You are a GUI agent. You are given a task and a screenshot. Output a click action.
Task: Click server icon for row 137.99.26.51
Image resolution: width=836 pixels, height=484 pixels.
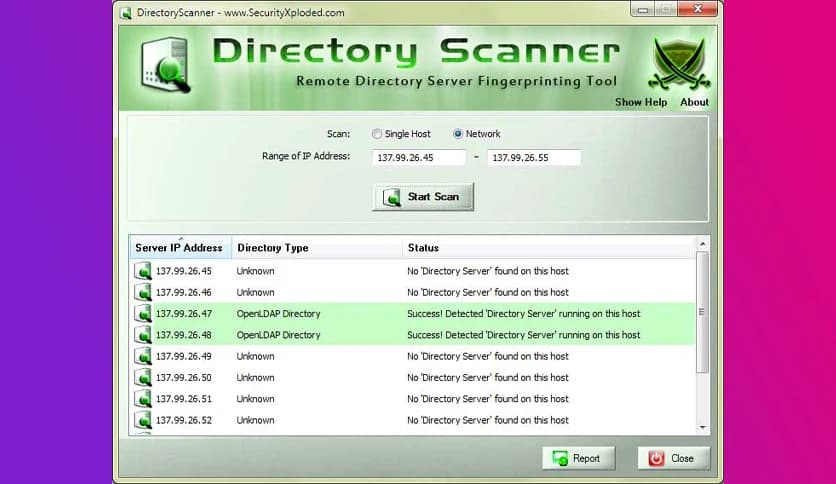tap(142, 399)
